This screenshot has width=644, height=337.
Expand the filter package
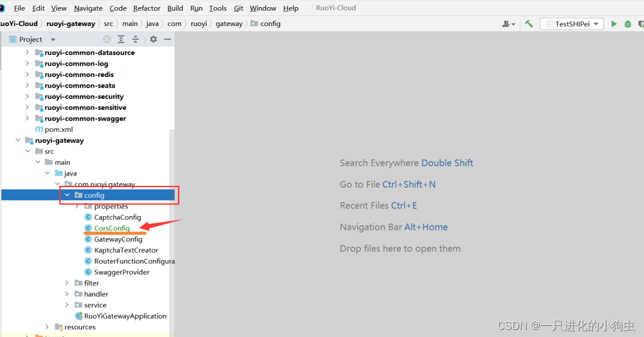[x=67, y=283]
